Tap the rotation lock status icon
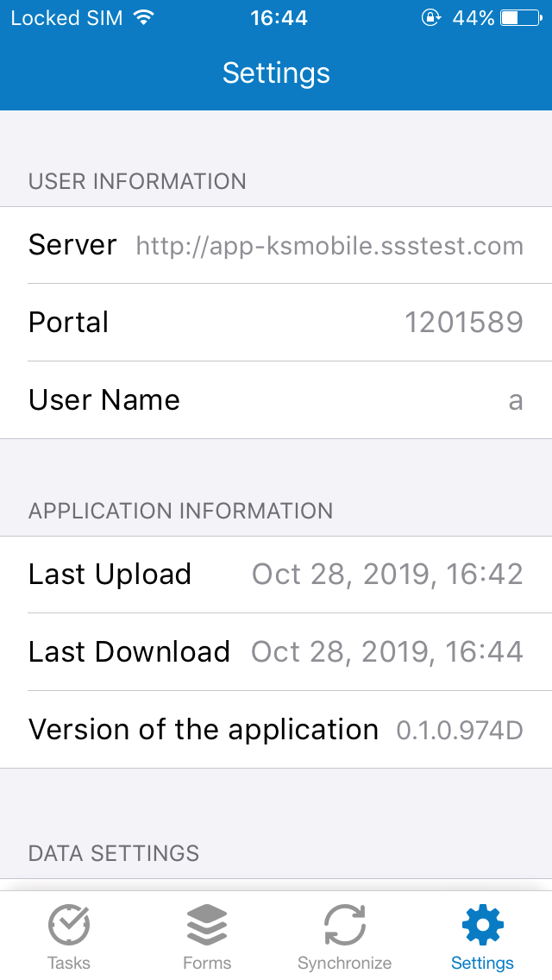 coord(430,18)
